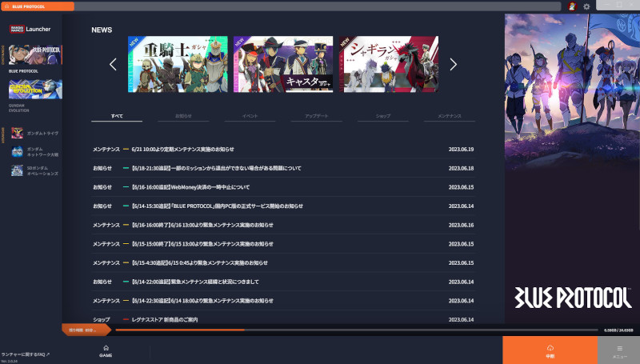The image size is (640, 364).
Task: Click the GAME home icon at the bottom
Action: tap(106, 351)
